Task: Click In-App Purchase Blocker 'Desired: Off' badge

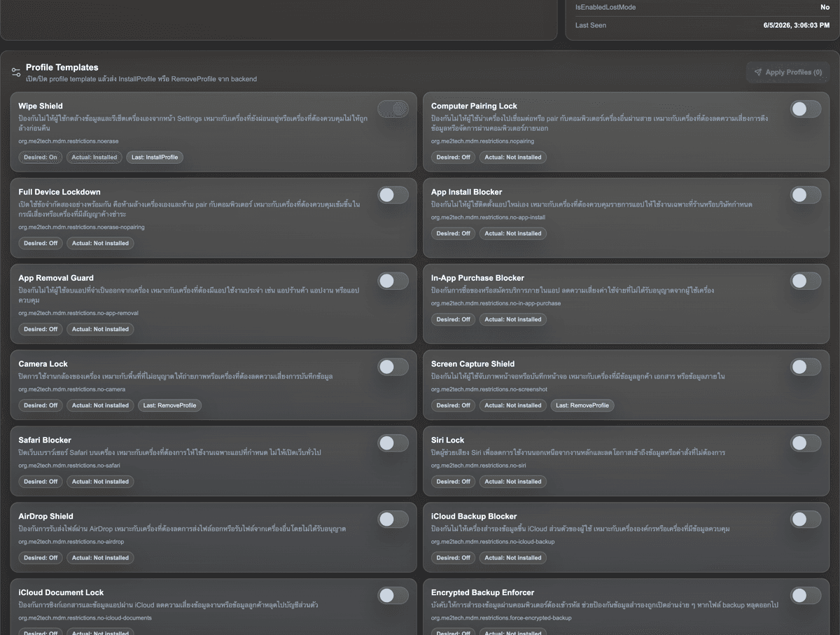Action: coord(454,319)
